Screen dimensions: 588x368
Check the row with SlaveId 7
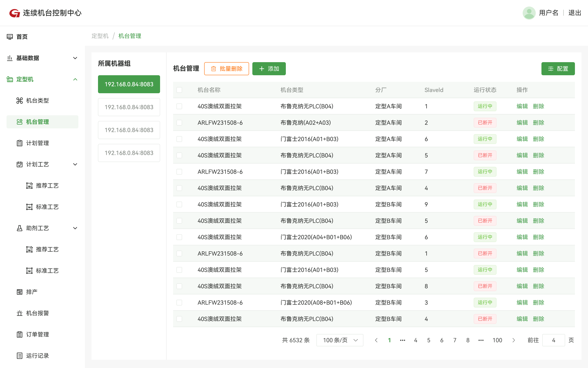[179, 172]
